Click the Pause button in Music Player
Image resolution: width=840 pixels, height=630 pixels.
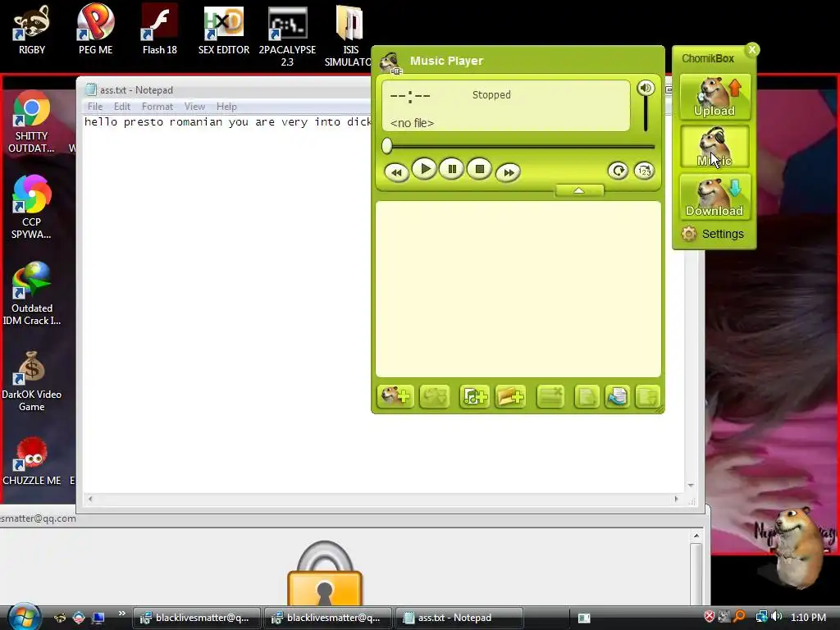(452, 170)
